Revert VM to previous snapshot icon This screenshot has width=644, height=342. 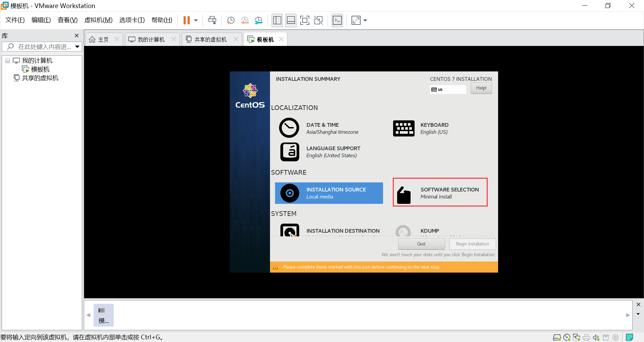[x=245, y=20]
